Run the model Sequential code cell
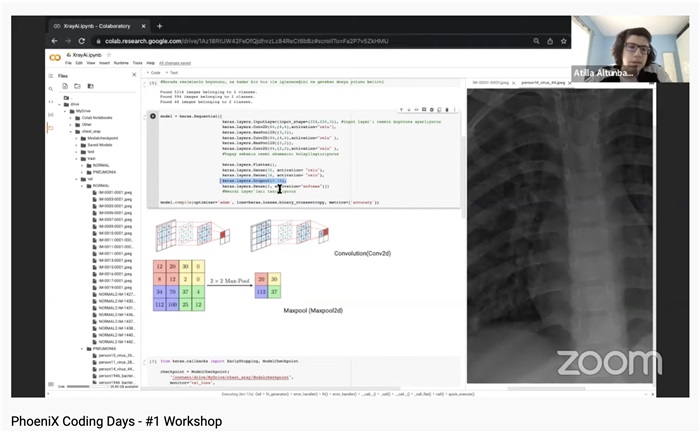 coord(153,116)
